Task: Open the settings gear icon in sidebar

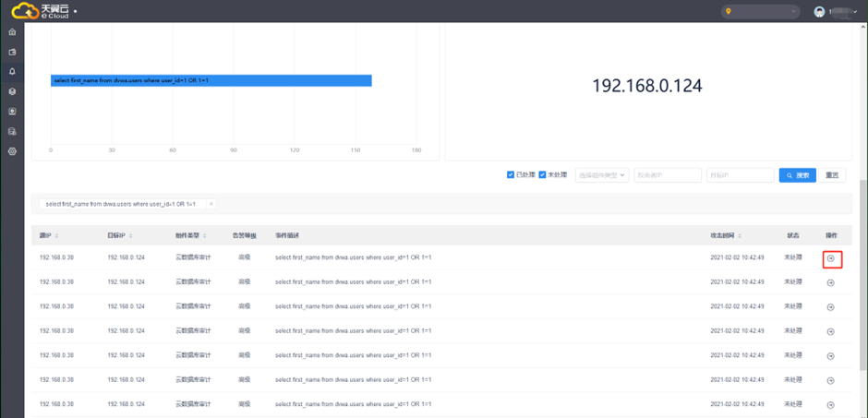Action: pos(12,150)
